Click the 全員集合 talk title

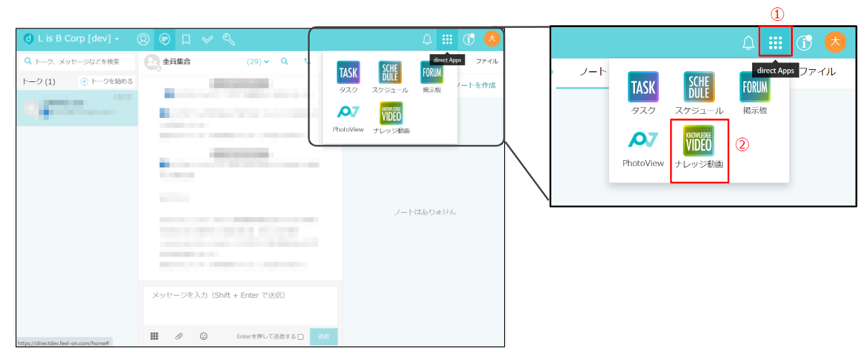click(x=178, y=61)
